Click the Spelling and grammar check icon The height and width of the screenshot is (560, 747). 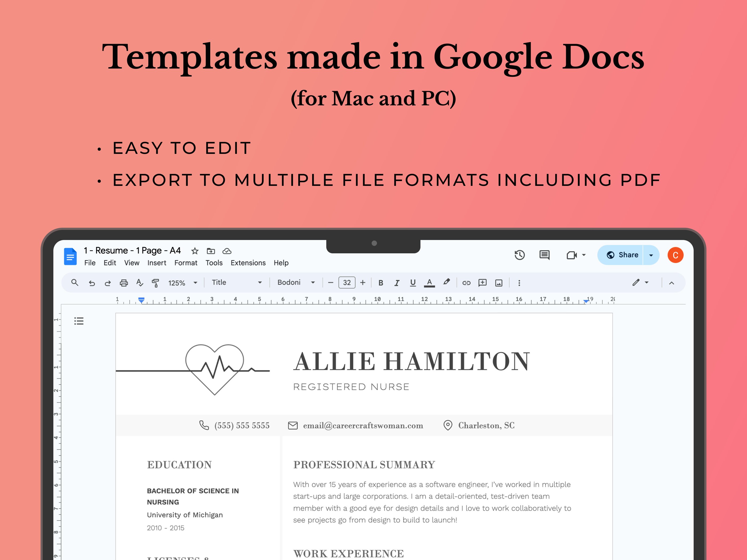(x=140, y=282)
